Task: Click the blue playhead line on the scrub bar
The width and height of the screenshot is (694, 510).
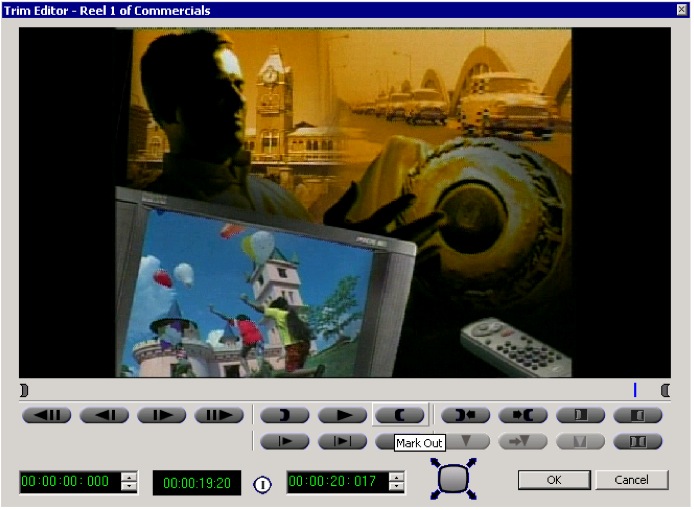Action: [x=635, y=390]
